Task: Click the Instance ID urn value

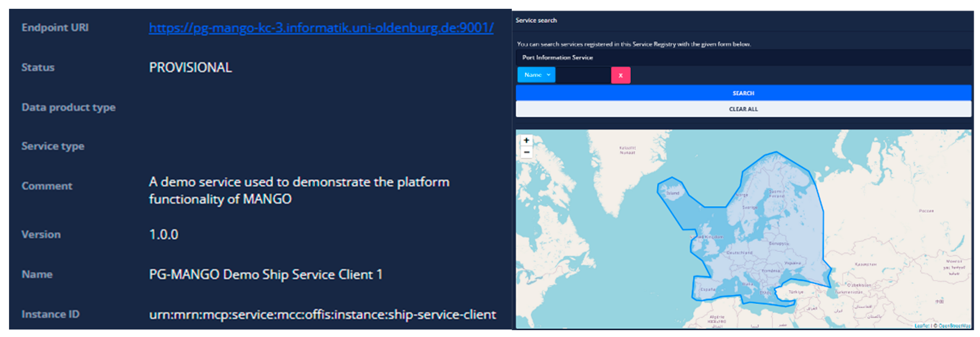Action: pyautogui.click(x=322, y=315)
